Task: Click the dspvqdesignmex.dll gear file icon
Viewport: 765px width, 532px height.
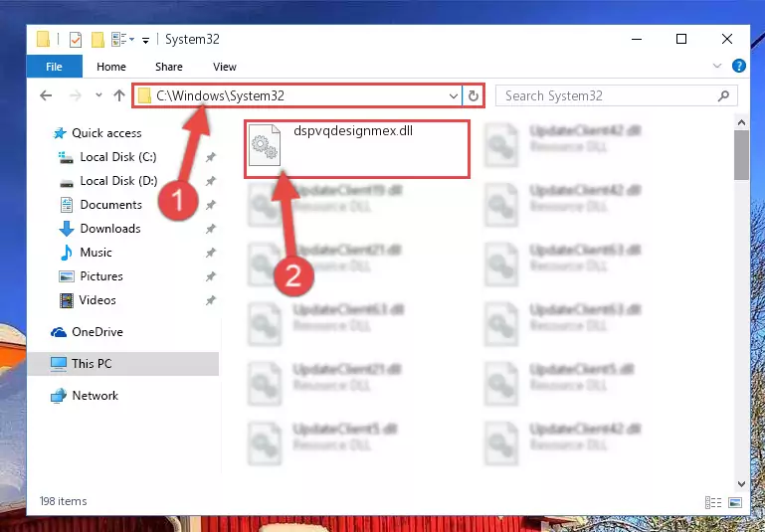Action: (x=265, y=145)
